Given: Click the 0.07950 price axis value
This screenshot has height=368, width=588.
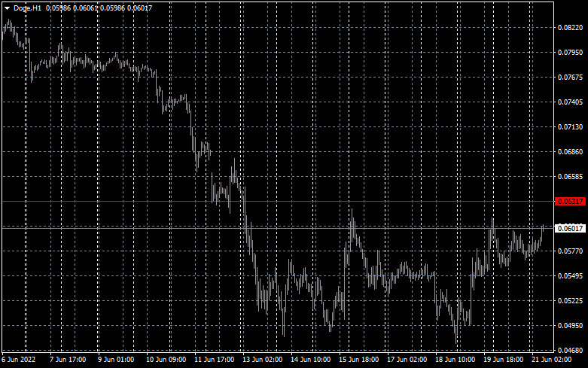Looking at the screenshot, I should pyautogui.click(x=571, y=53).
